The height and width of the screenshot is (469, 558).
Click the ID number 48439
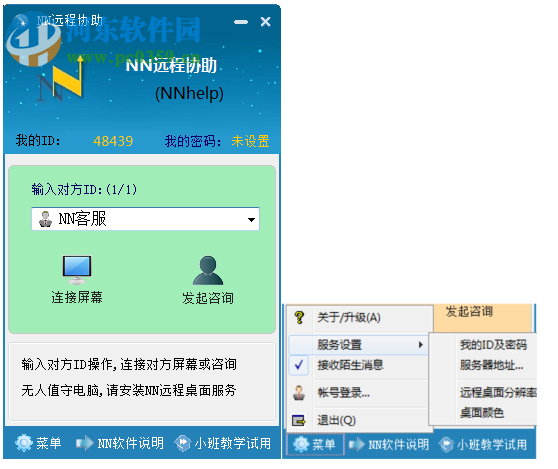click(113, 141)
